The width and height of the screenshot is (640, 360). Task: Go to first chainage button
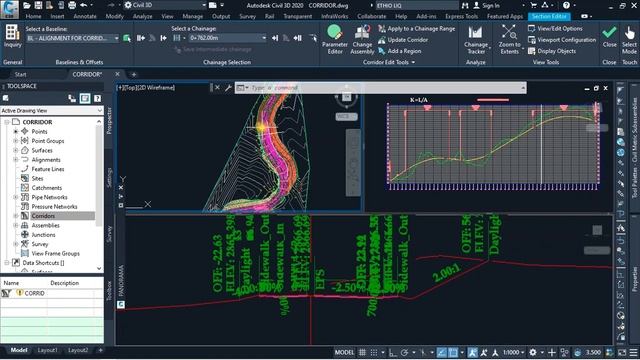141,38
